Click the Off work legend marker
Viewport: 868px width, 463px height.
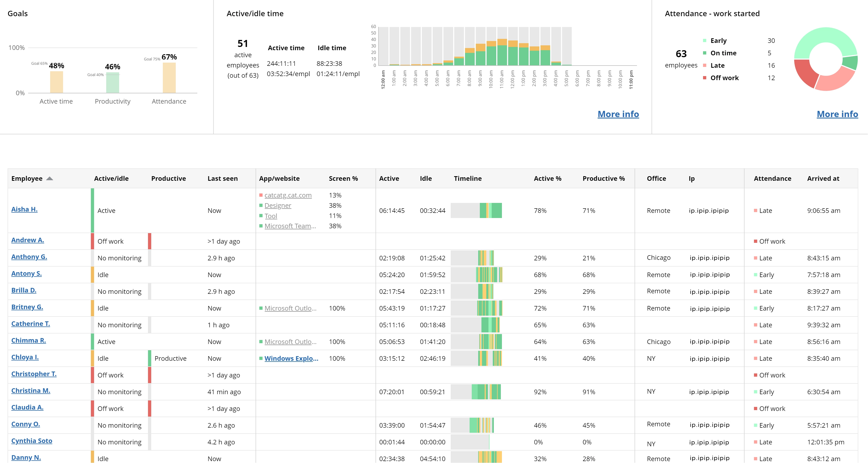[x=704, y=78]
